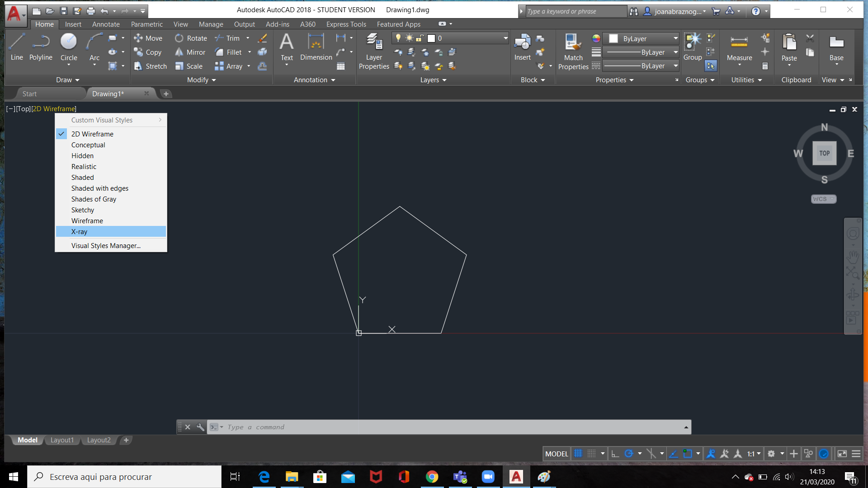
Task: Click the Measure tool
Action: click(x=739, y=47)
